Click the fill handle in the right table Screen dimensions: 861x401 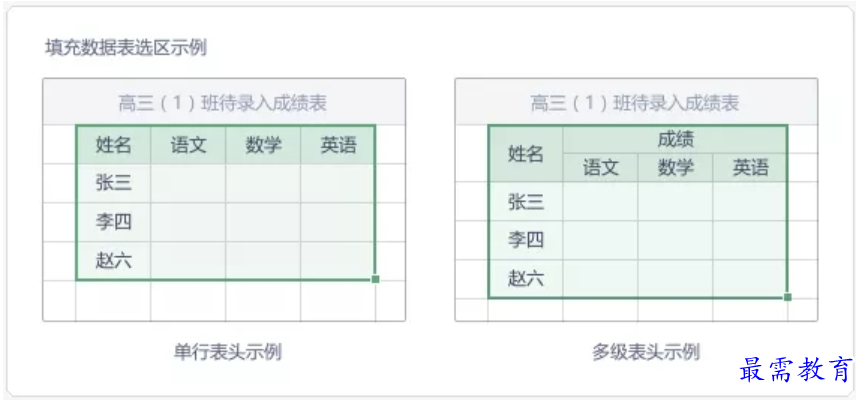(x=787, y=297)
